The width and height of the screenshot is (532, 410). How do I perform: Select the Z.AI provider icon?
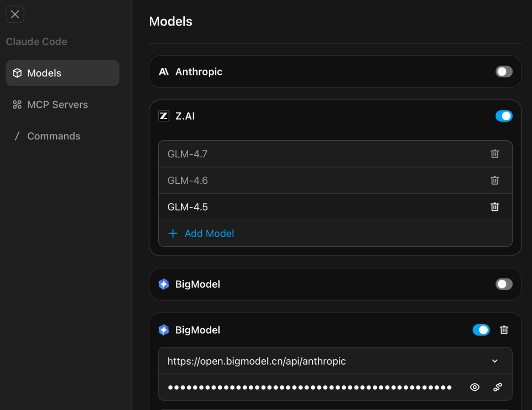(x=164, y=116)
